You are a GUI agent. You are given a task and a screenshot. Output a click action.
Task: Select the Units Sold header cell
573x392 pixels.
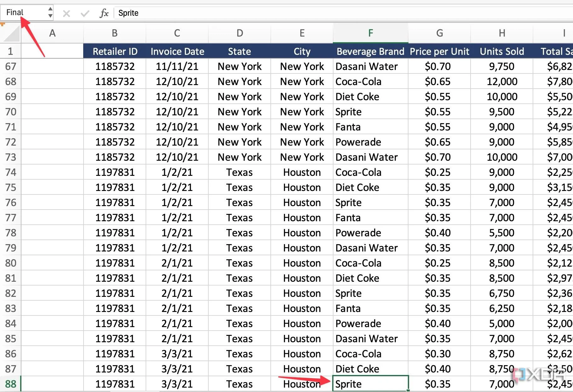point(502,51)
